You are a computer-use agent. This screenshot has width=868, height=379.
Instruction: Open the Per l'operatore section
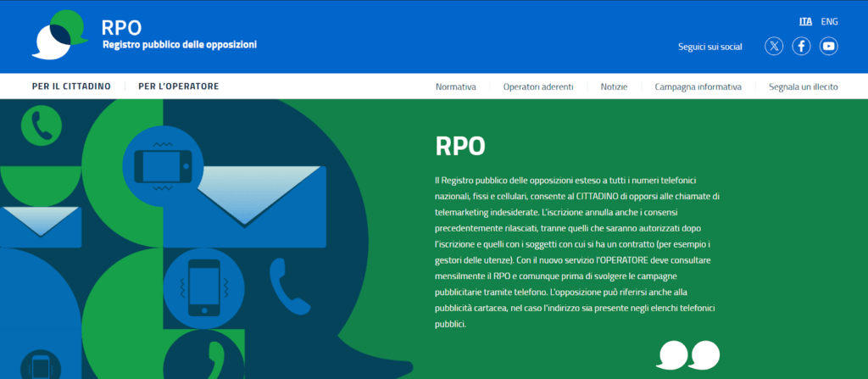pyautogui.click(x=179, y=86)
